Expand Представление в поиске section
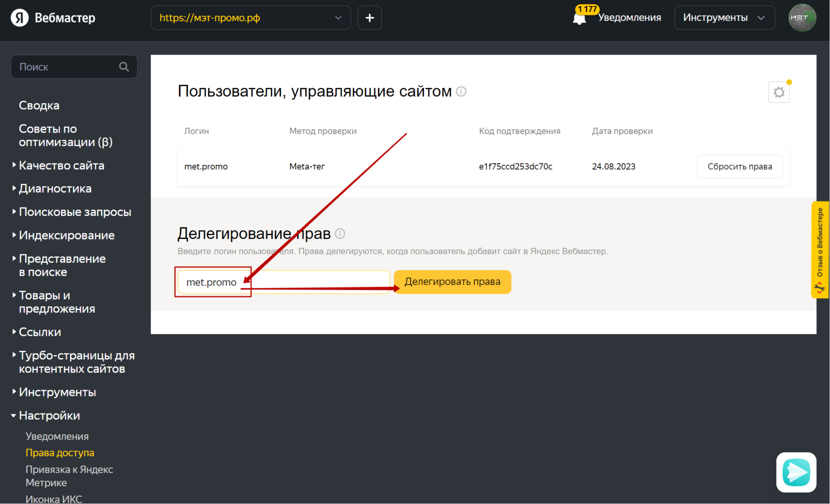The image size is (830, 504). 62,265
